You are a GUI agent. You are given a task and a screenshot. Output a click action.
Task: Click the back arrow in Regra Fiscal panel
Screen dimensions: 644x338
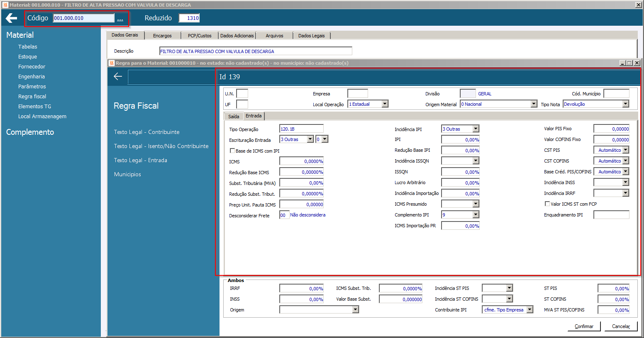tap(118, 76)
